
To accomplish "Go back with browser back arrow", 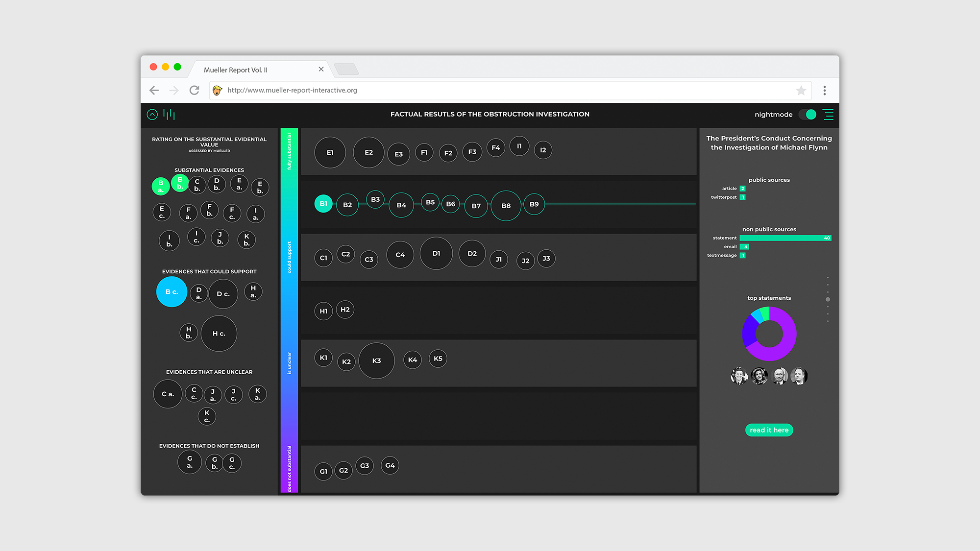I will coord(154,90).
